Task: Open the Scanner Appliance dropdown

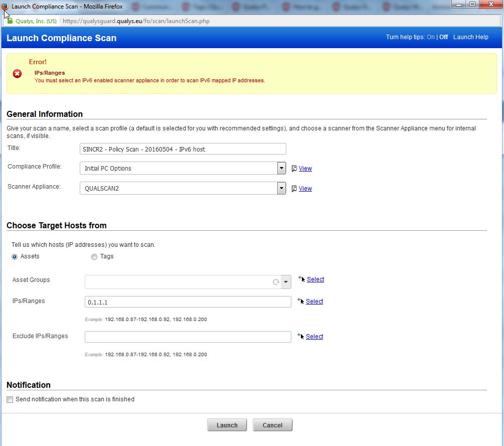Action: (x=281, y=188)
